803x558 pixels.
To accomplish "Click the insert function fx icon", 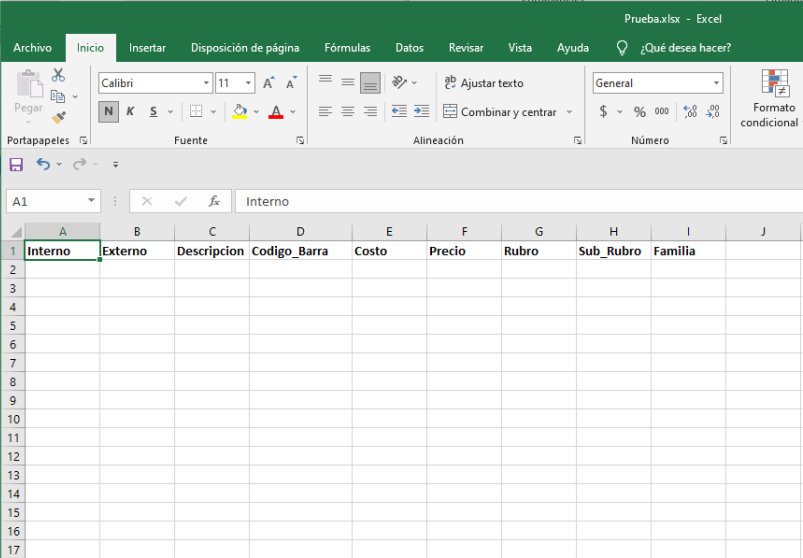I will [x=214, y=201].
